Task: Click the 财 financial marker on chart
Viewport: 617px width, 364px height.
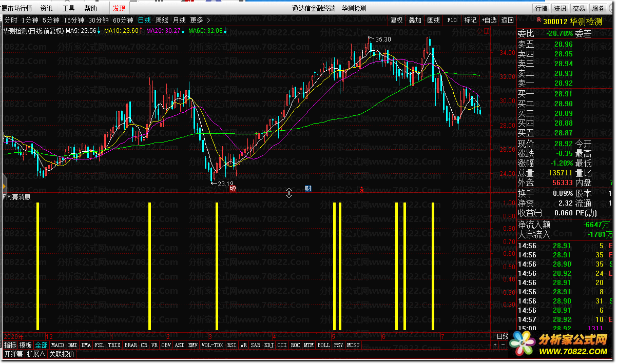Action: (307, 189)
